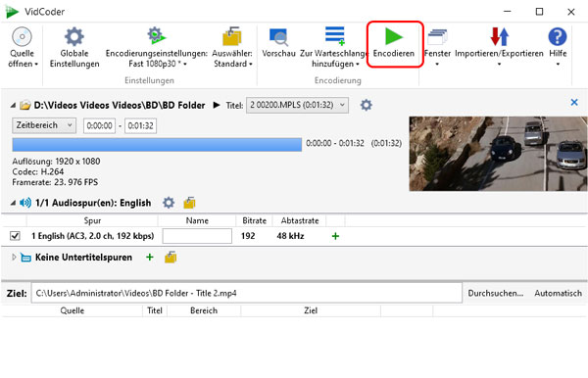
Task: Click the blue time range slider bar
Action: pos(157,144)
